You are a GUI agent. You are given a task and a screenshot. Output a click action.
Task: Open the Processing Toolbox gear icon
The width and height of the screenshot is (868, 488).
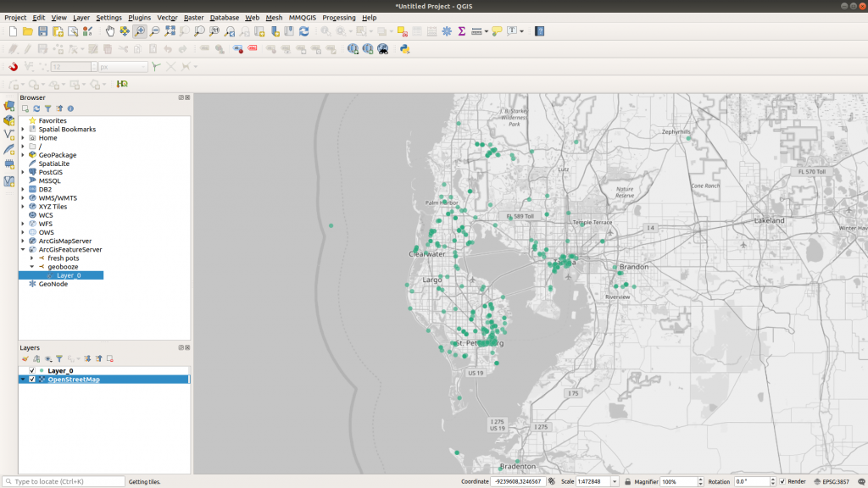pos(447,31)
